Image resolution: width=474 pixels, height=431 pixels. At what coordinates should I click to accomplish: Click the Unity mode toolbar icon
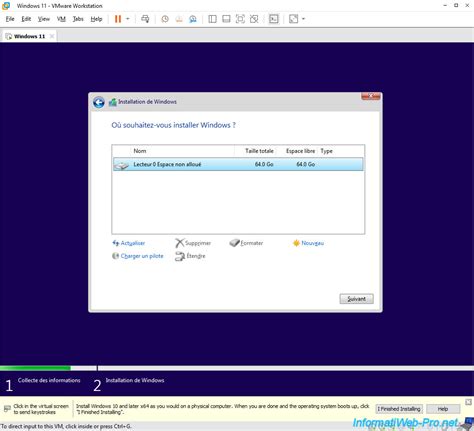click(x=254, y=19)
